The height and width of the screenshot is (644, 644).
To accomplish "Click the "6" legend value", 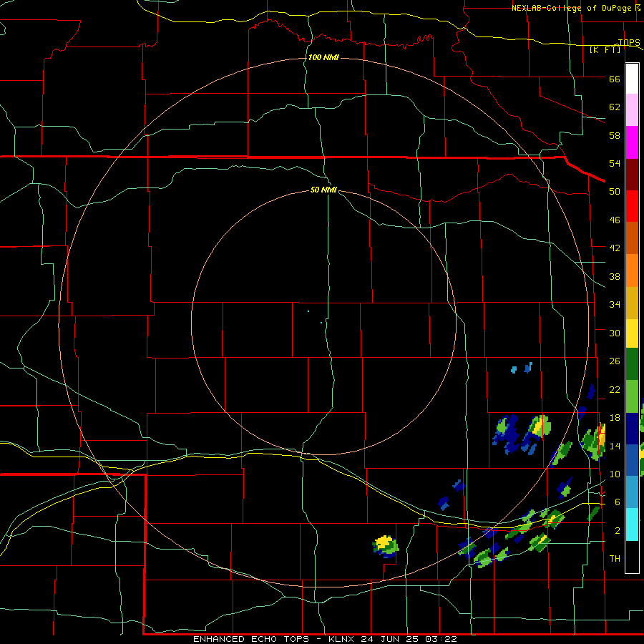I will click(618, 502).
